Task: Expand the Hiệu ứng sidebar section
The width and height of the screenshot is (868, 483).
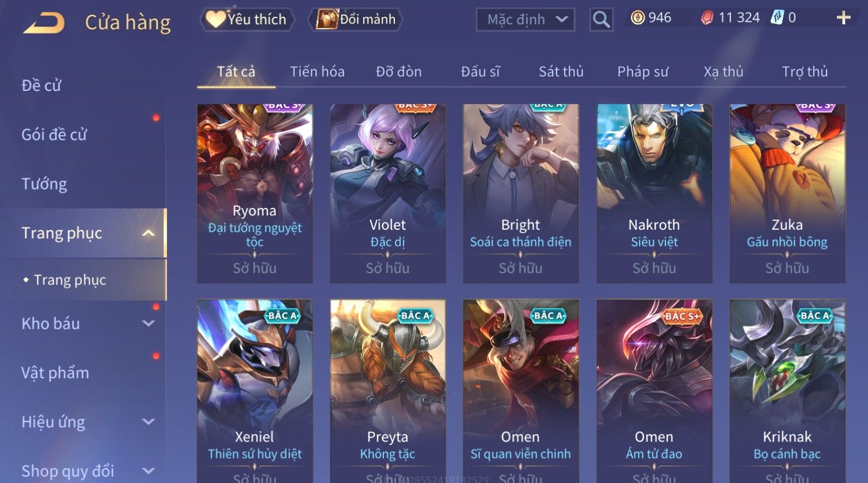Action: tap(149, 421)
